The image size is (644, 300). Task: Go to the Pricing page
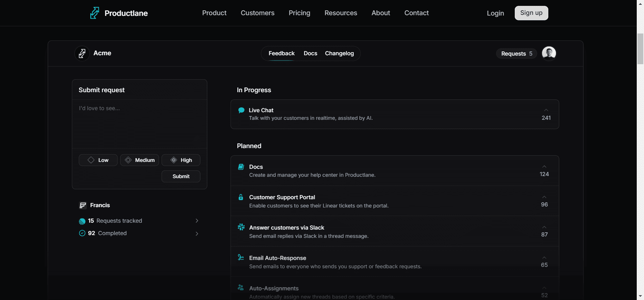point(300,13)
